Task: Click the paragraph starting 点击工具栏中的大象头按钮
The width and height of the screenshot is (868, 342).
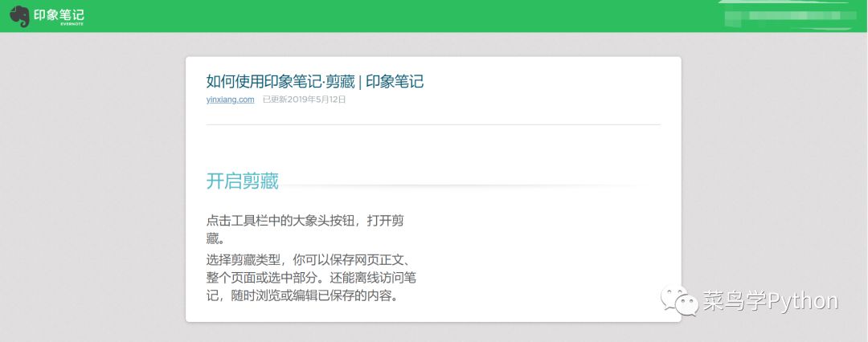Action: coord(305,230)
